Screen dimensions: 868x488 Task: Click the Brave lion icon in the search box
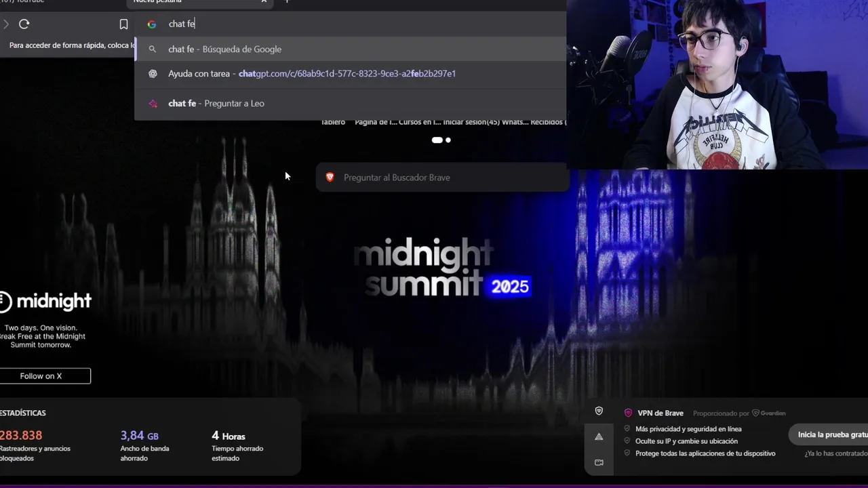coord(330,178)
